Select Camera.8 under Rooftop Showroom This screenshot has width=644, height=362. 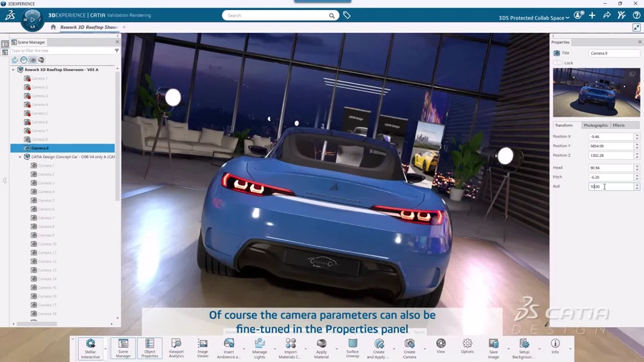[x=40, y=139]
